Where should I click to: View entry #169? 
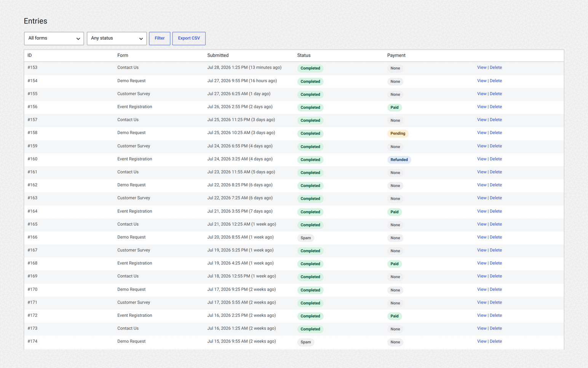(482, 276)
